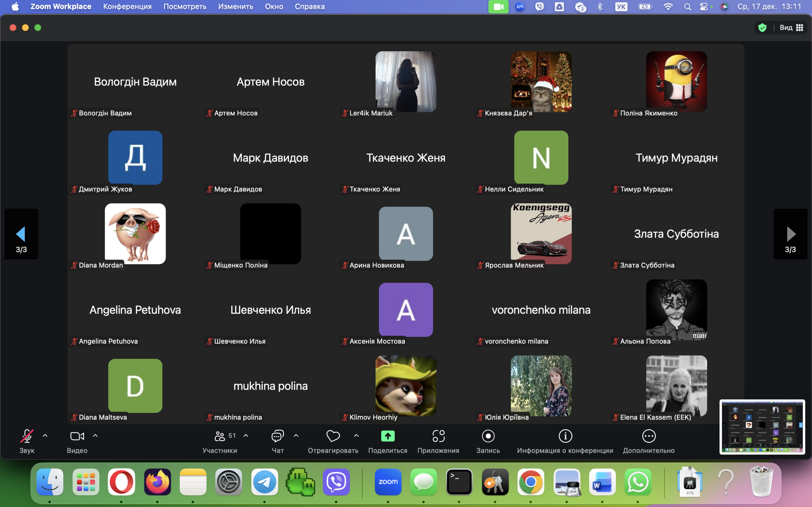Turn on camera with Видео button

coord(77,436)
